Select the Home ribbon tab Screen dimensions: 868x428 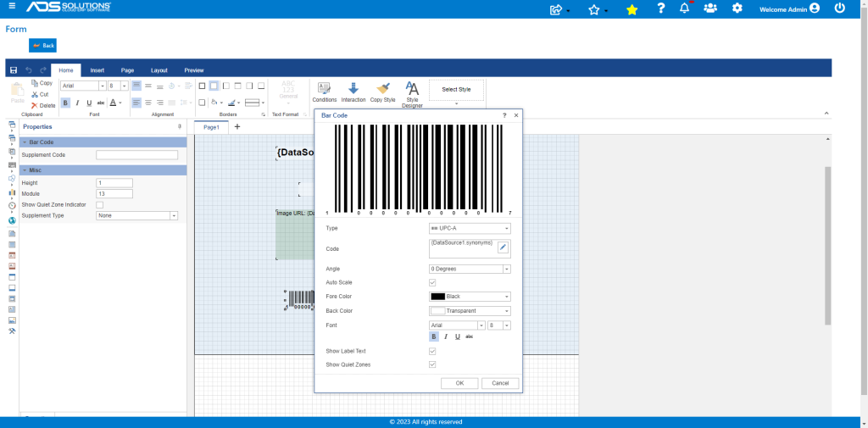[x=66, y=70]
